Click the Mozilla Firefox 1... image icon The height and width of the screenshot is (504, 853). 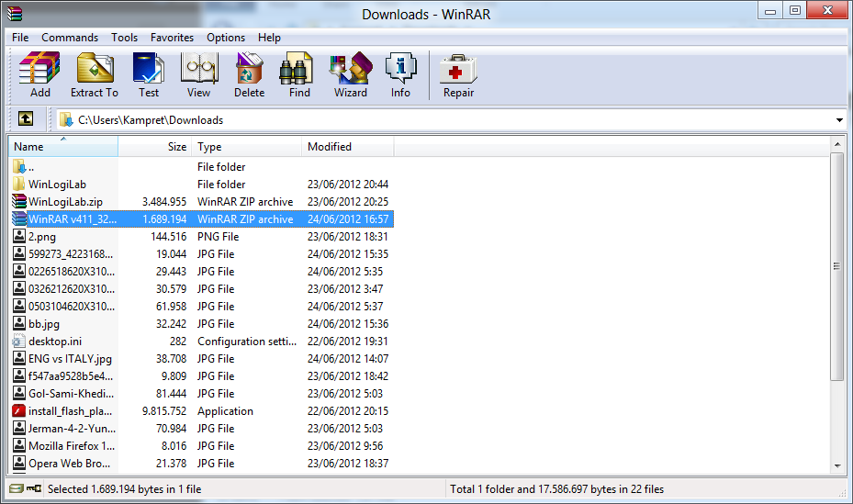[19, 446]
